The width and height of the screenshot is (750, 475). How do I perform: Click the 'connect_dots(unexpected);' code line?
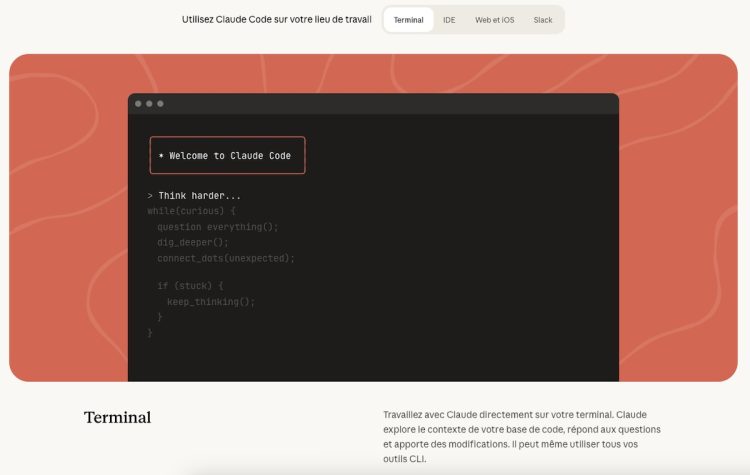point(226,258)
